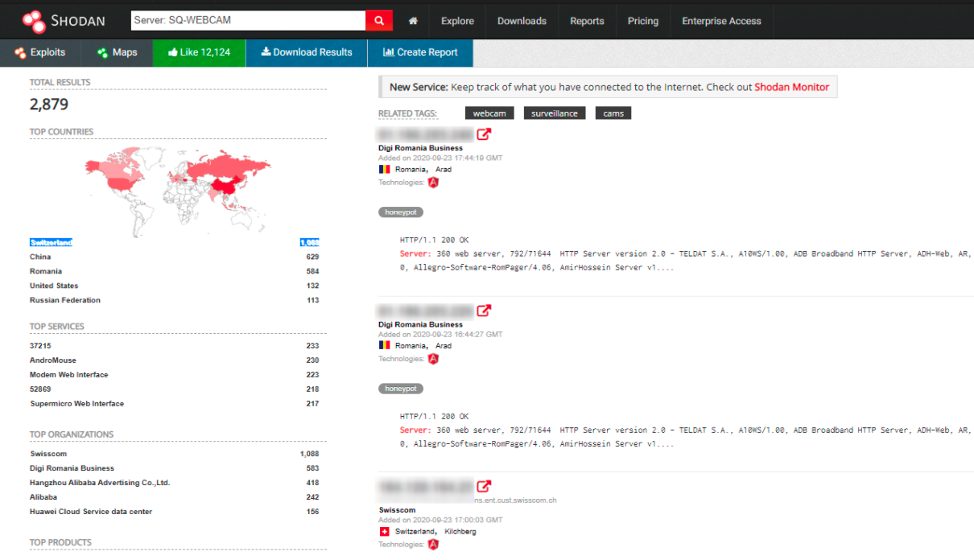
Task: Open the Shodan Monitor link
Action: (x=791, y=87)
